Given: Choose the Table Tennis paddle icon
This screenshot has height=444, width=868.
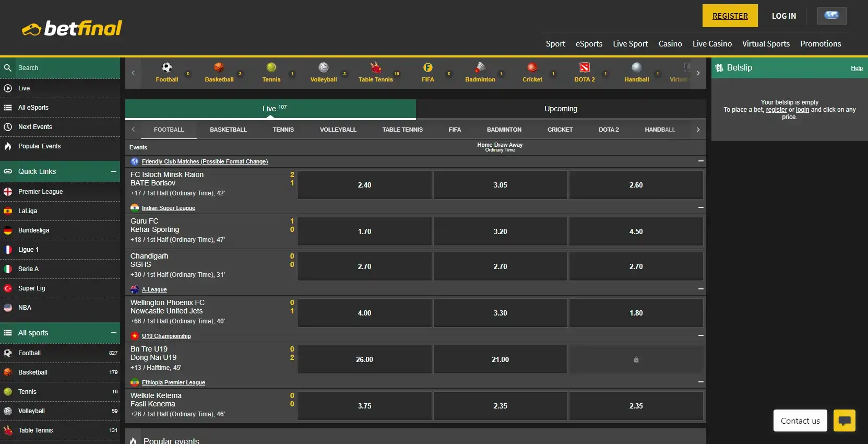Looking at the screenshot, I should [x=376, y=67].
